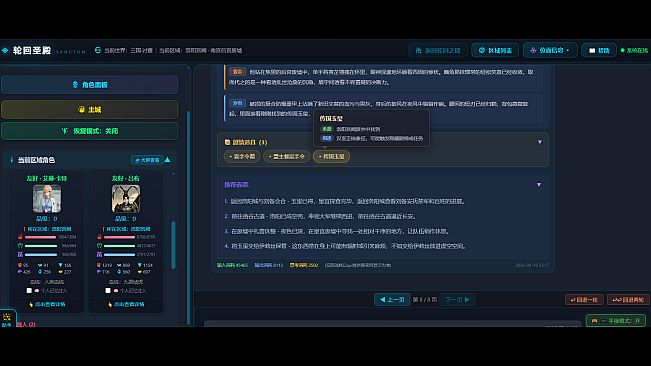The width and height of the screenshot is (651, 366).
Task: Click 吕布's red health bar
Action: coord(119,237)
